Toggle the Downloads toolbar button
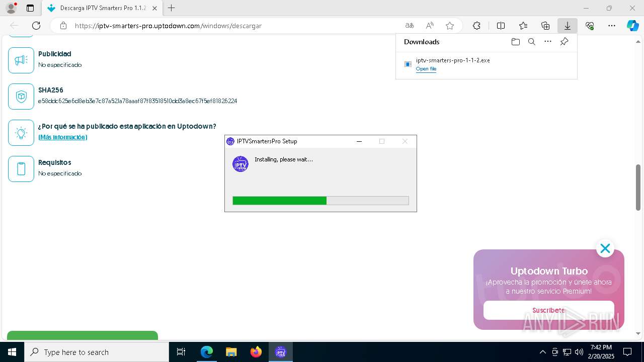 (x=567, y=26)
